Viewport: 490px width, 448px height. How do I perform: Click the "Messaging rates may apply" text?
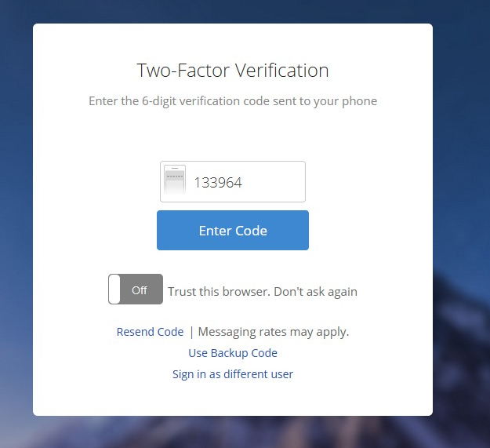274,332
